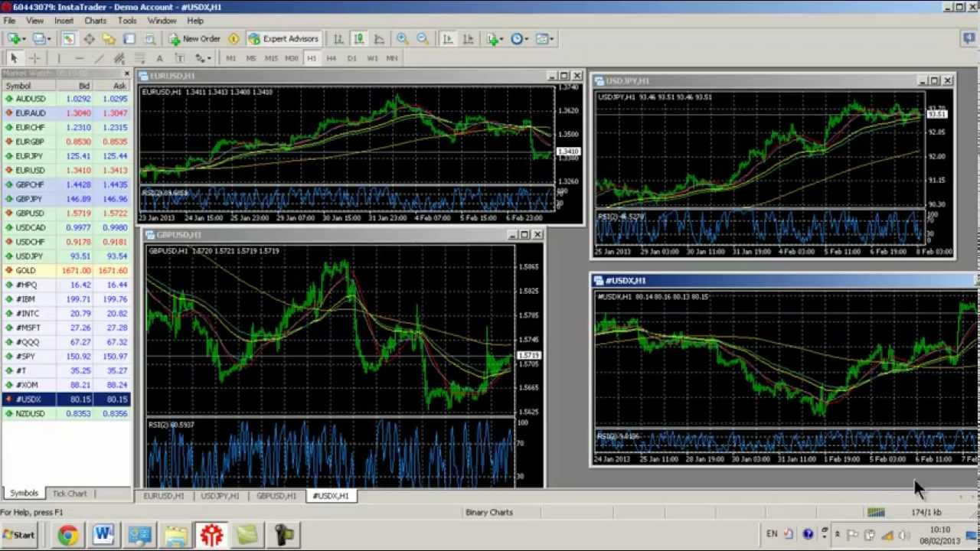Screen dimensions: 980x551
Task: Select the Horizontal Line tool
Action: click(x=79, y=58)
